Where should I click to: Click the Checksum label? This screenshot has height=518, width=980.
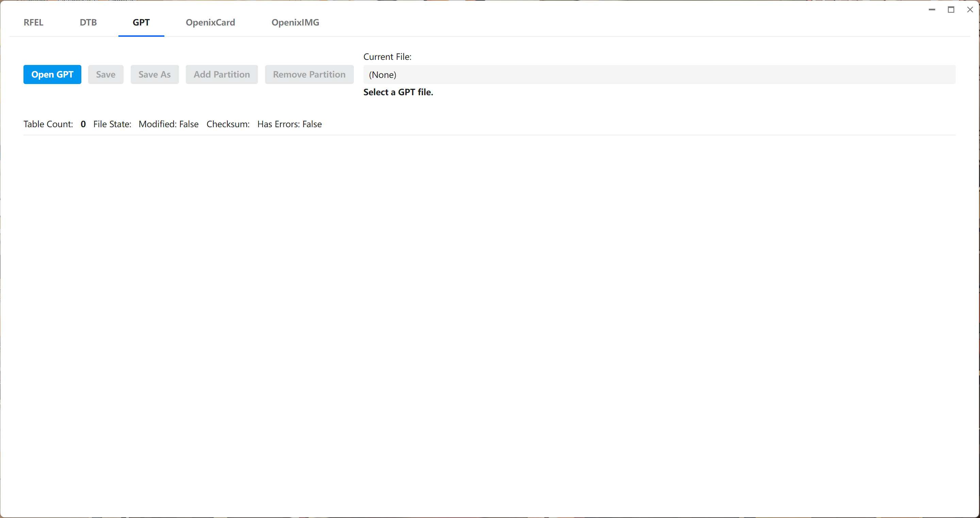(228, 124)
